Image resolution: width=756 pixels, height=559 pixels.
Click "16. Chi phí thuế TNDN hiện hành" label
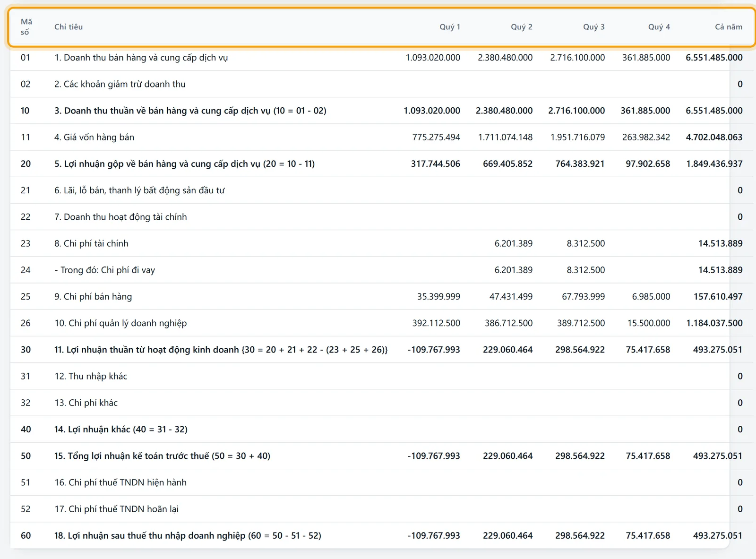pos(120,482)
